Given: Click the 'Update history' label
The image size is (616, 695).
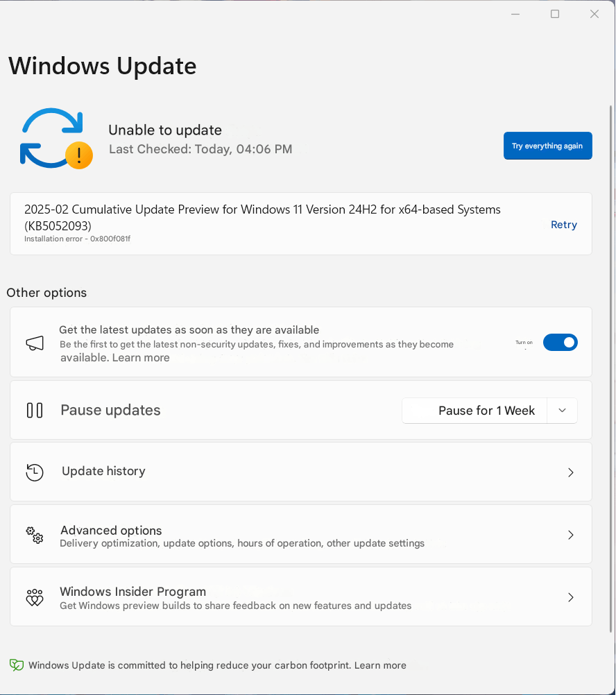Looking at the screenshot, I should pyautogui.click(x=103, y=471).
